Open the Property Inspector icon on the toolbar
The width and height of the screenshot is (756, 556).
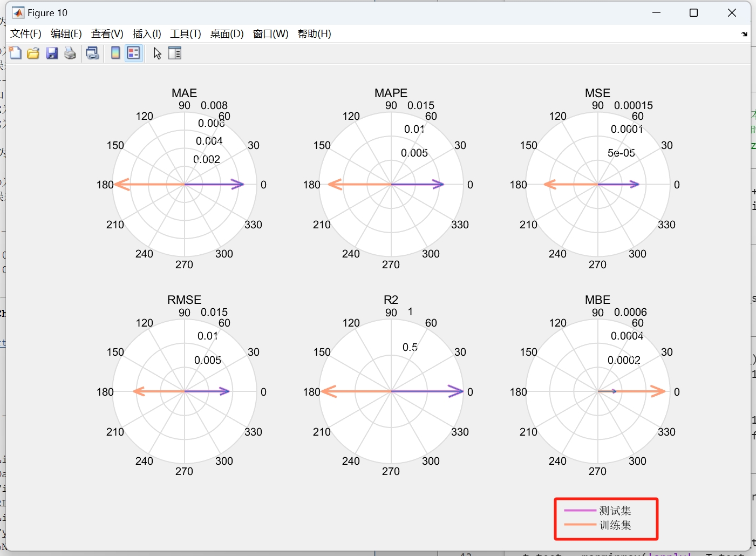click(x=175, y=53)
